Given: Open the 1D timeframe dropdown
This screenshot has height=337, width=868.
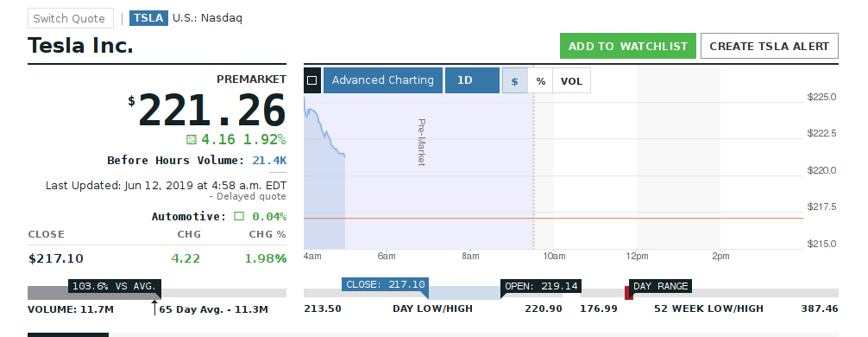Looking at the screenshot, I should point(472,80).
